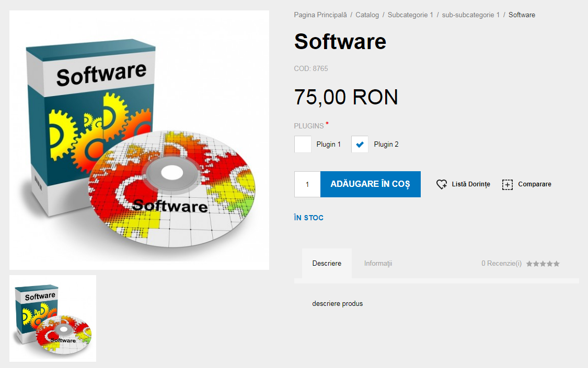This screenshot has height=368, width=588.
Task: Select the small Software product thumbnail
Action: (x=53, y=318)
